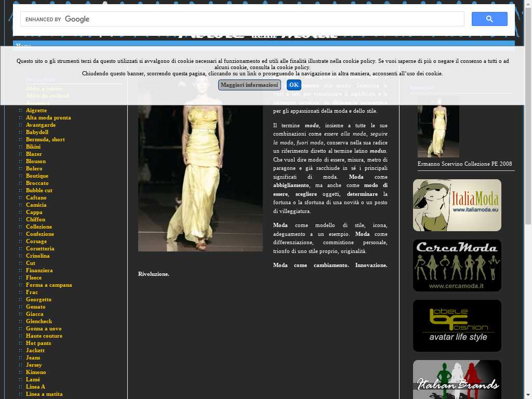The image size is (532, 399).
Task: Go to the Confezione term
Action: [39, 234]
